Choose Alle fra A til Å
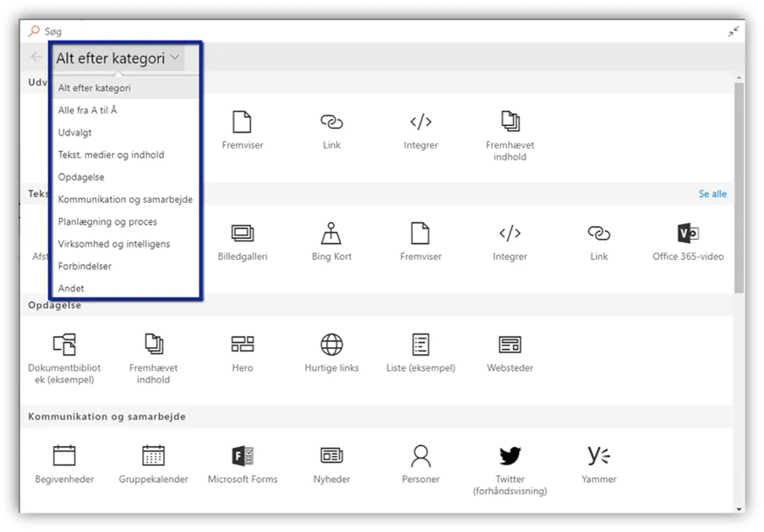 (x=126, y=111)
